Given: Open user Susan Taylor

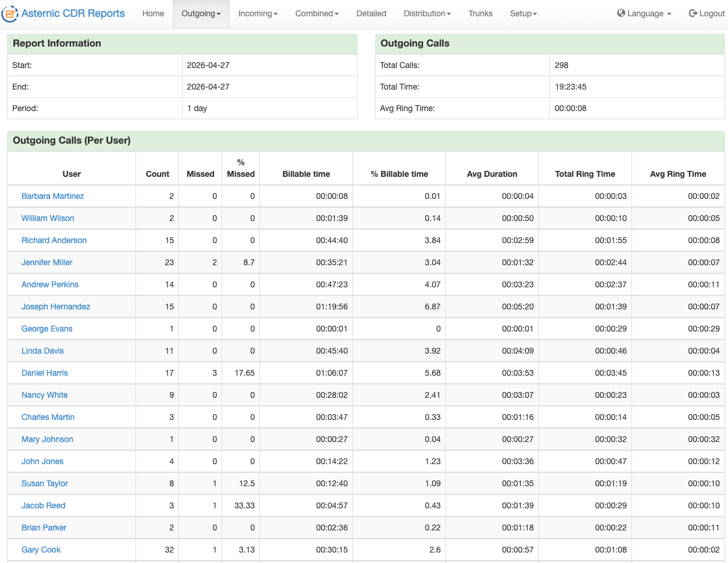Looking at the screenshot, I should coord(45,483).
